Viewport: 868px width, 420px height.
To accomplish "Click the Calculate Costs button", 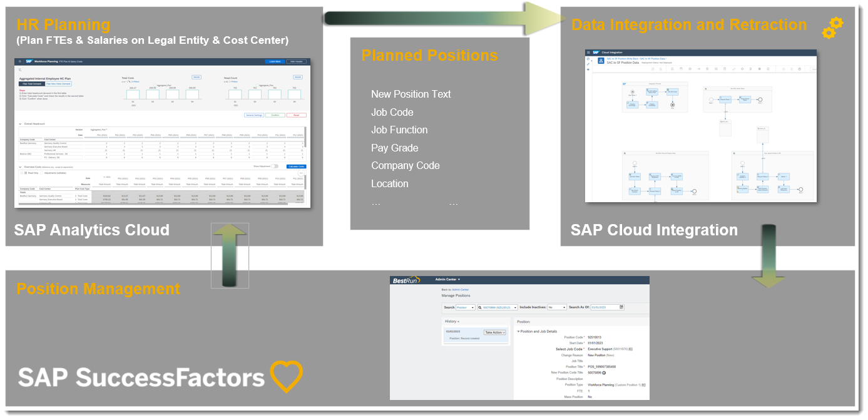I will pos(296,166).
